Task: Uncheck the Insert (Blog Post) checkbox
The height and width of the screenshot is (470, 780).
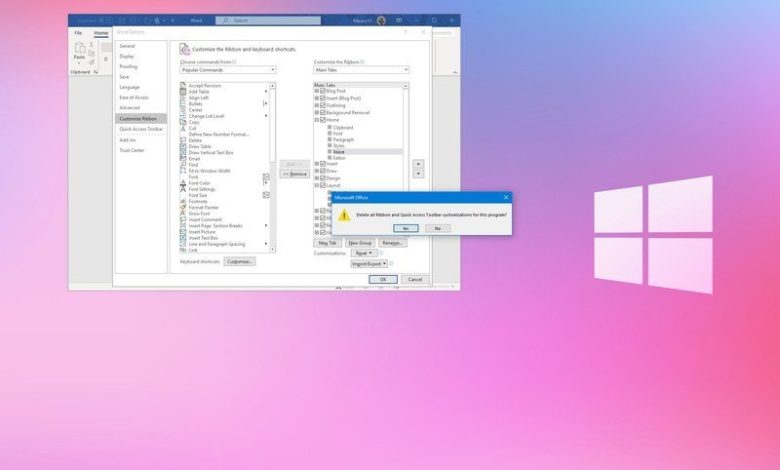Action: [x=323, y=98]
